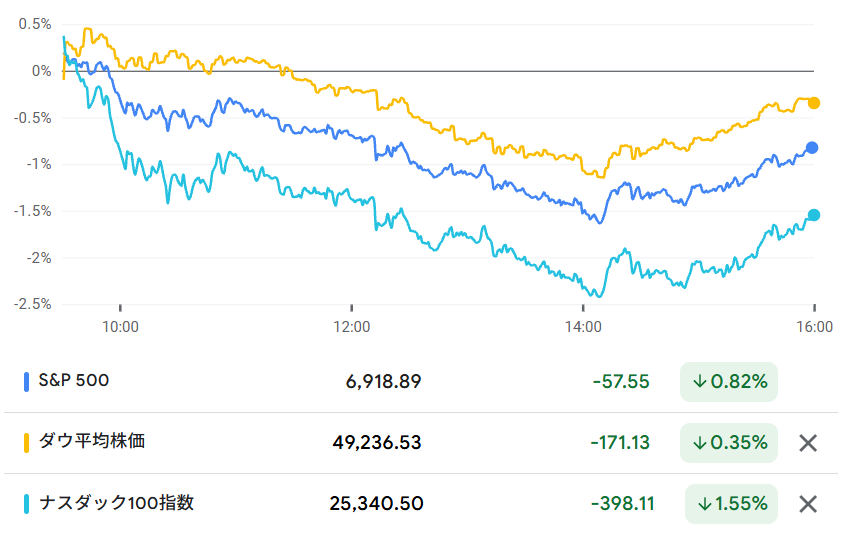Open the ダウ平均株価 index link
848x533 pixels.
tap(91, 441)
